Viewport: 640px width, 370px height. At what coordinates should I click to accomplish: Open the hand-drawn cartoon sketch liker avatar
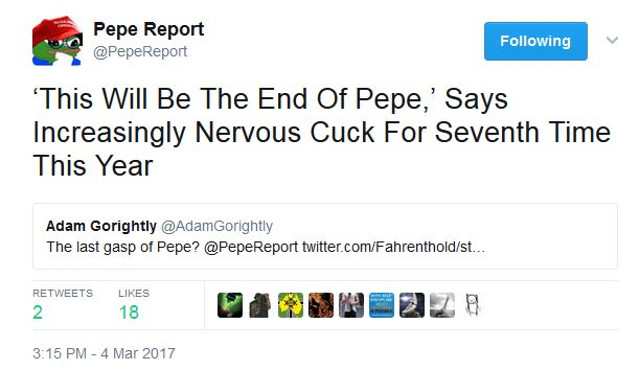click(472, 305)
